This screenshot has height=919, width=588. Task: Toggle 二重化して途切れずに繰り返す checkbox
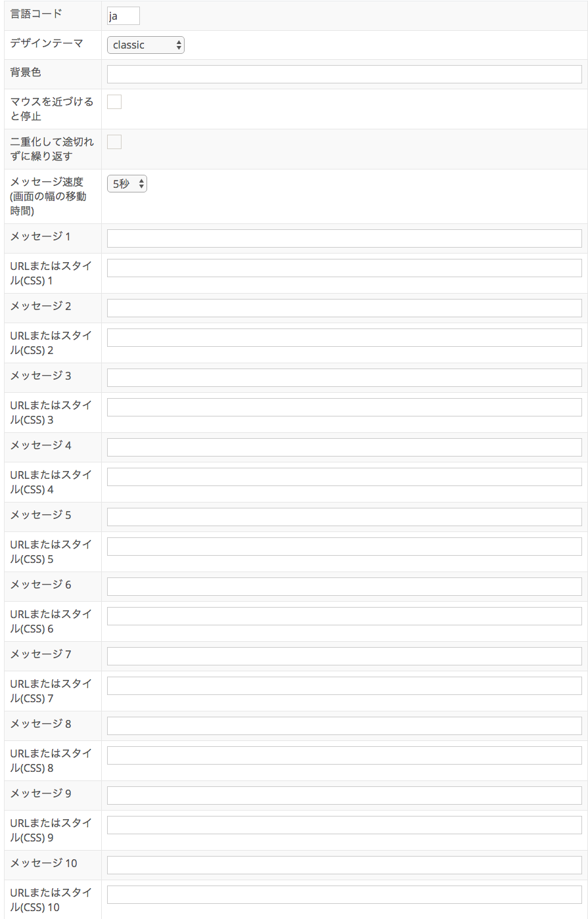(x=114, y=142)
